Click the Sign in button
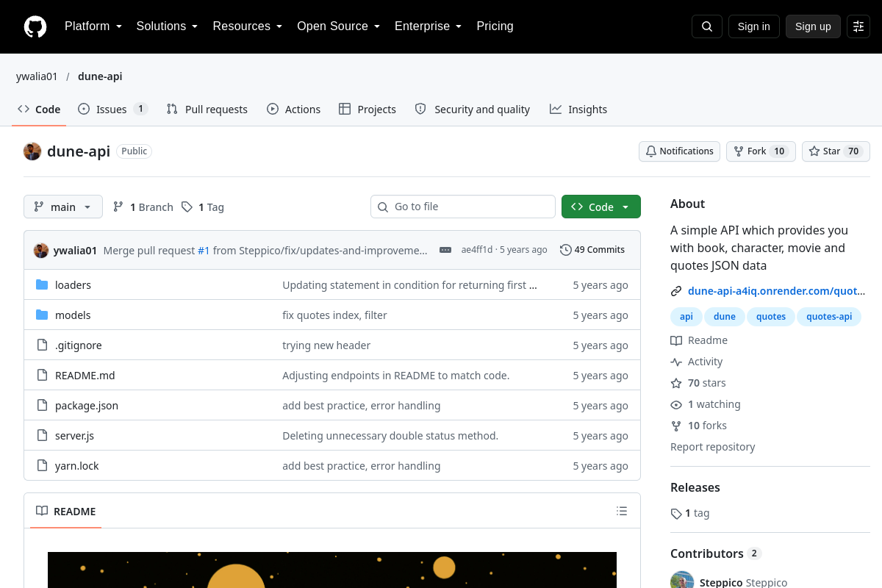882x588 pixels. tap(754, 26)
